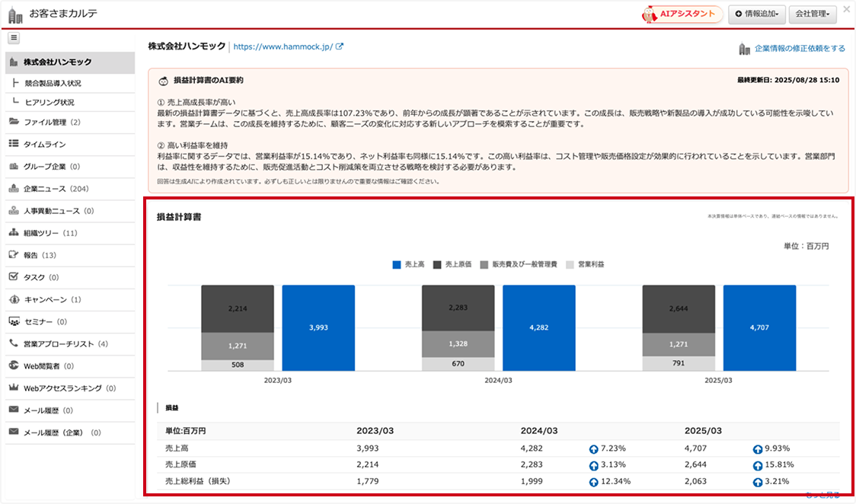Click the 販売費及び一般管理費 gray color swatch
This screenshot has height=504, width=856.
pos(484,264)
